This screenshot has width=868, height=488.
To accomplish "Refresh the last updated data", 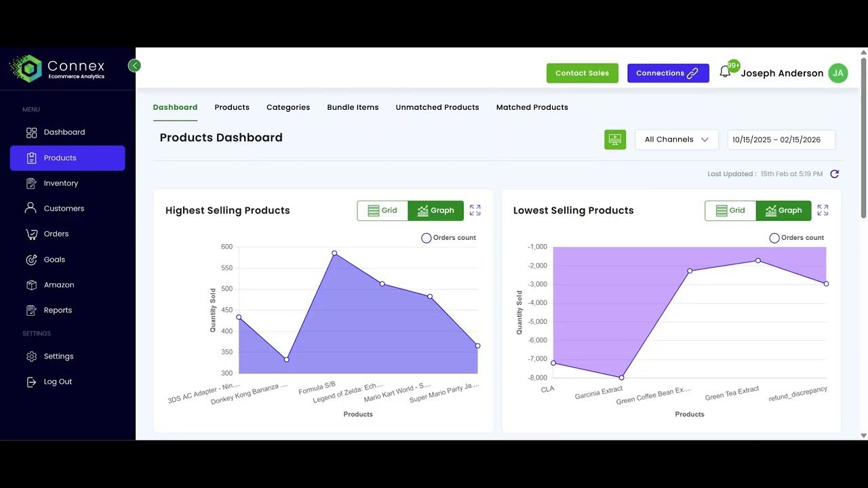I will [834, 174].
